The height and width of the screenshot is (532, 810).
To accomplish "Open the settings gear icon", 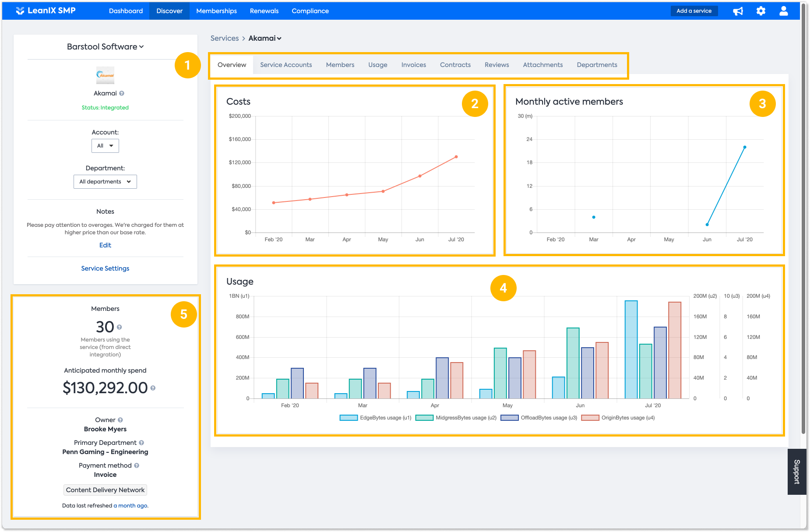I will click(x=761, y=11).
